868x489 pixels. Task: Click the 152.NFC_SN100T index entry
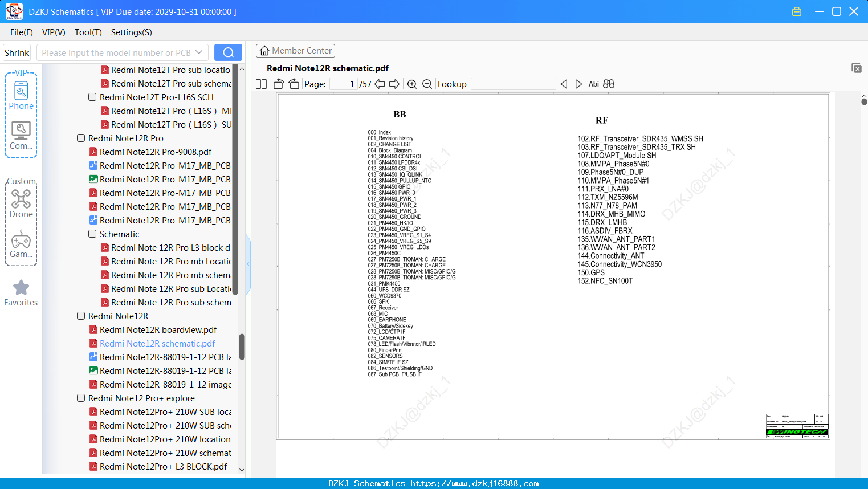[x=605, y=281]
